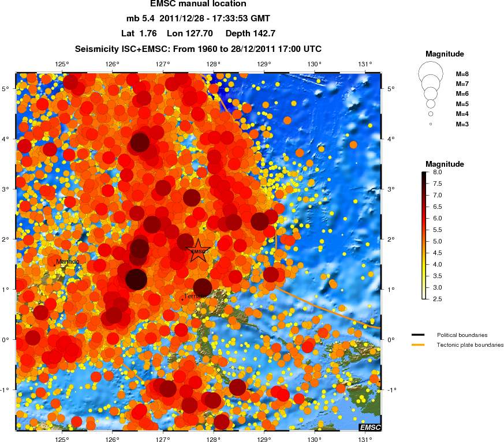
Task: Click the black Political boundaries legend line
Action: (418, 335)
